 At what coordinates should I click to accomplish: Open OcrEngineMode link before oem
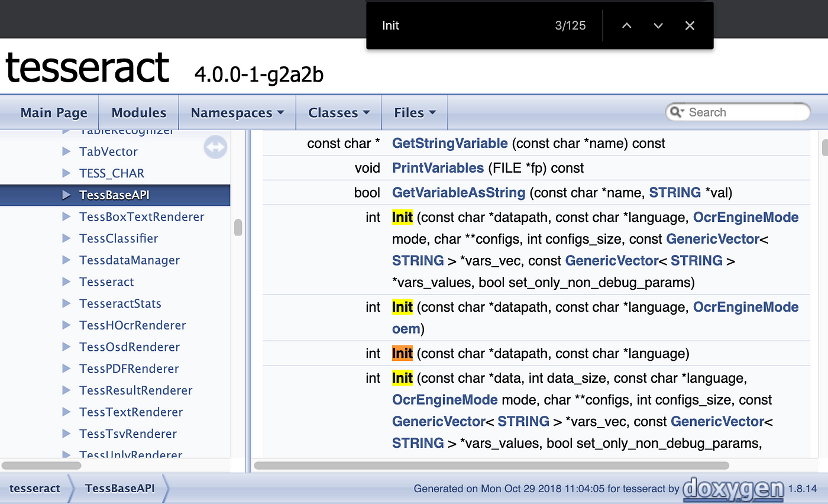(x=746, y=307)
